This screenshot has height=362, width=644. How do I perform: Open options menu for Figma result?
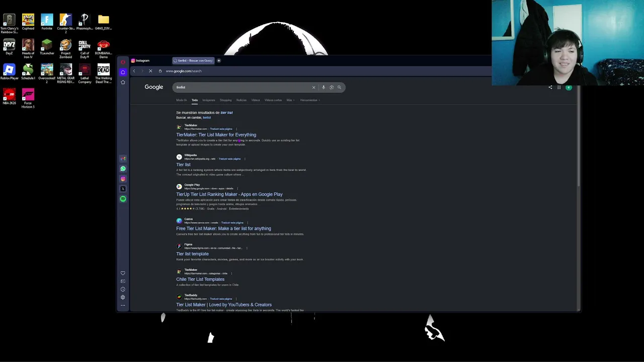click(x=246, y=248)
